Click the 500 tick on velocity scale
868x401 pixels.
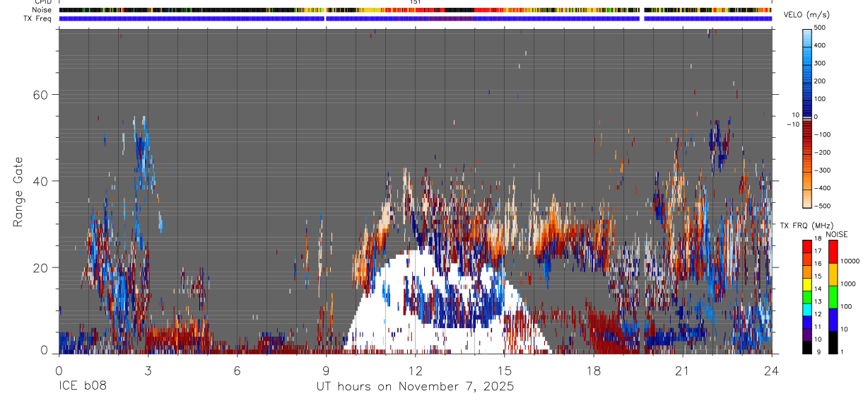(820, 28)
